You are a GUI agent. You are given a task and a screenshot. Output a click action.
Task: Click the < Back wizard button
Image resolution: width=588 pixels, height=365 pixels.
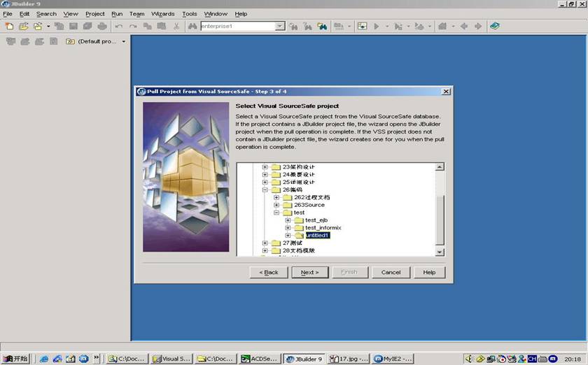coord(269,273)
